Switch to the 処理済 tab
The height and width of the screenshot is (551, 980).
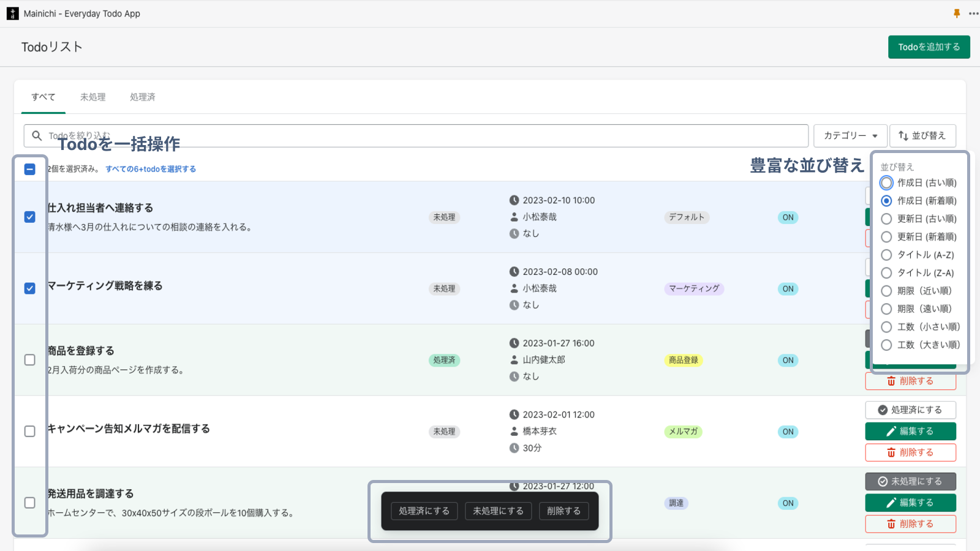click(143, 97)
